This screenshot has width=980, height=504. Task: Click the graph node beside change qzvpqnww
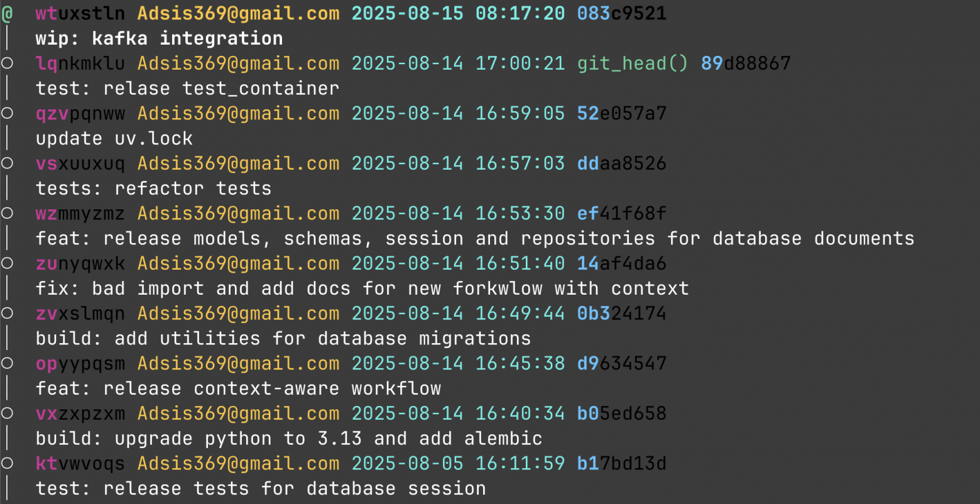point(7,113)
